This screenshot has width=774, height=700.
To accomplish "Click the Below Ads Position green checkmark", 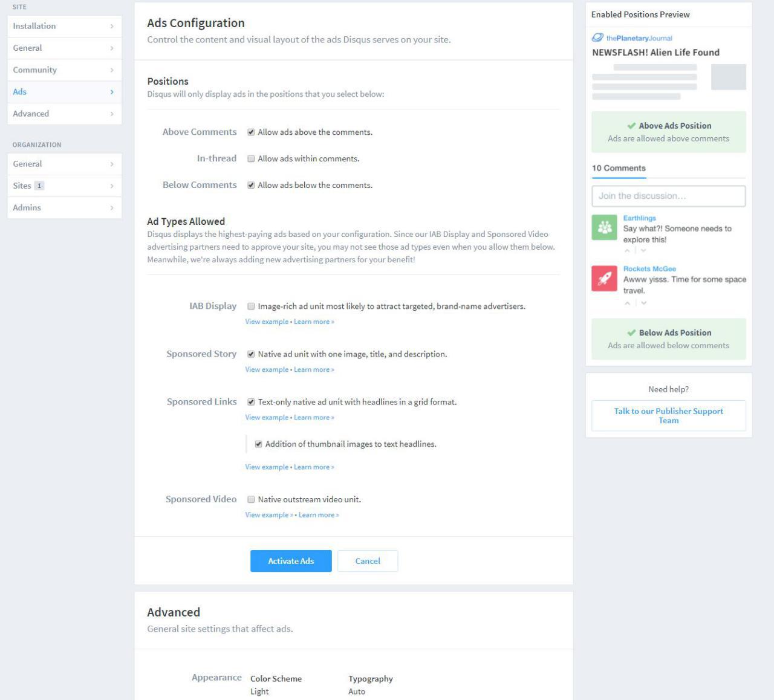I will pos(631,332).
